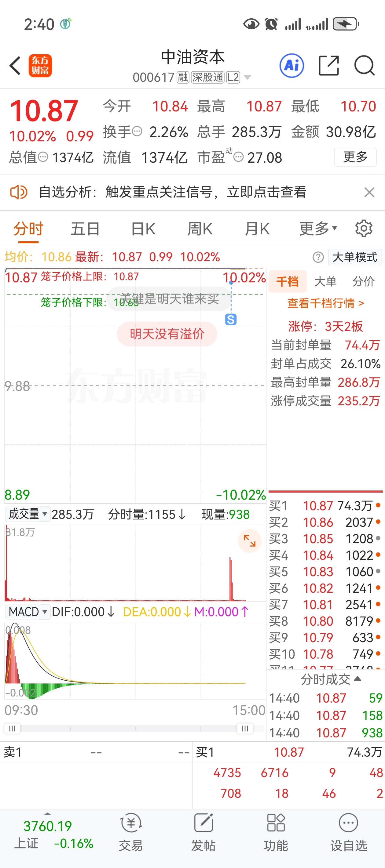Tap the 关键是明天谁来买 comment bubble
The width and height of the screenshot is (385, 868).
point(169,299)
